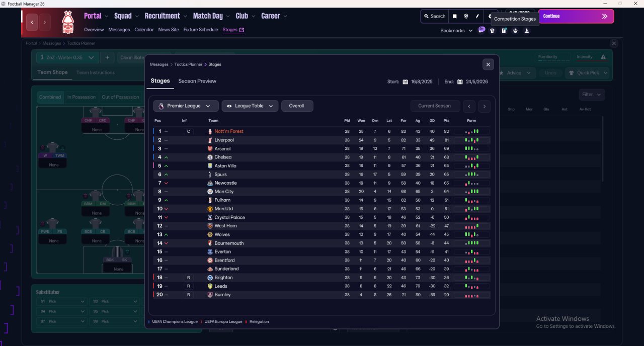
Task: Close the Stages dialog with the X
Action: click(x=488, y=64)
